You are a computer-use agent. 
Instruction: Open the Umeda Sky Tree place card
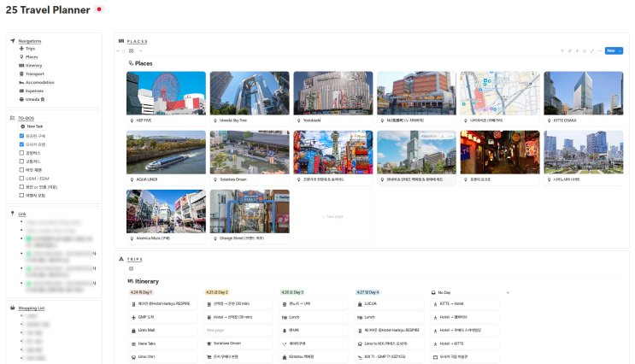pyautogui.click(x=250, y=98)
